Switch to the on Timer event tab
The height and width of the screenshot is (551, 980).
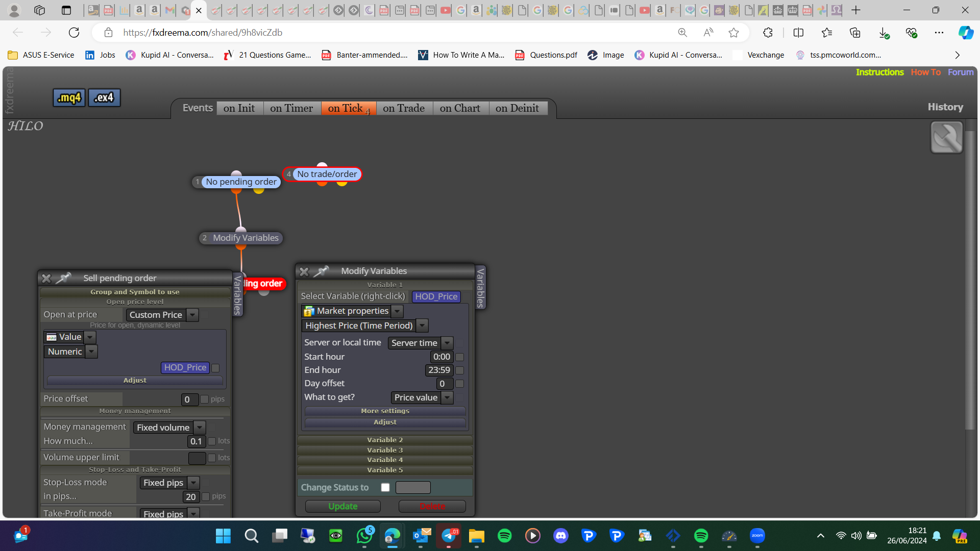291,108
